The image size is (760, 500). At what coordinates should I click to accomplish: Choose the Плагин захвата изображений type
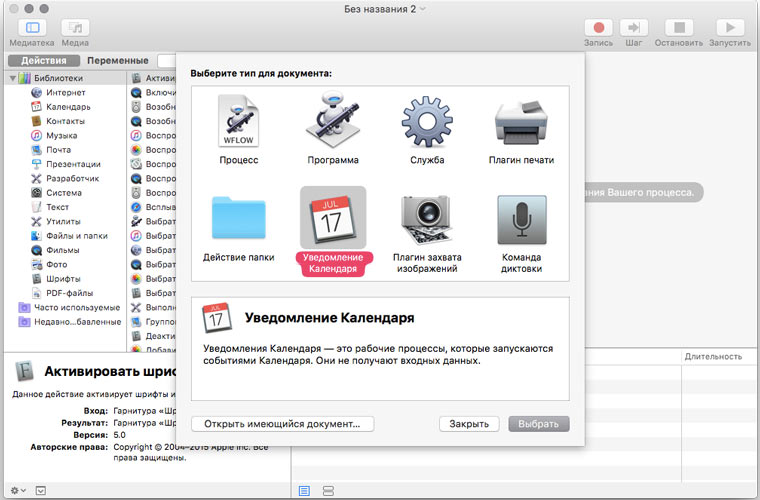(x=427, y=234)
